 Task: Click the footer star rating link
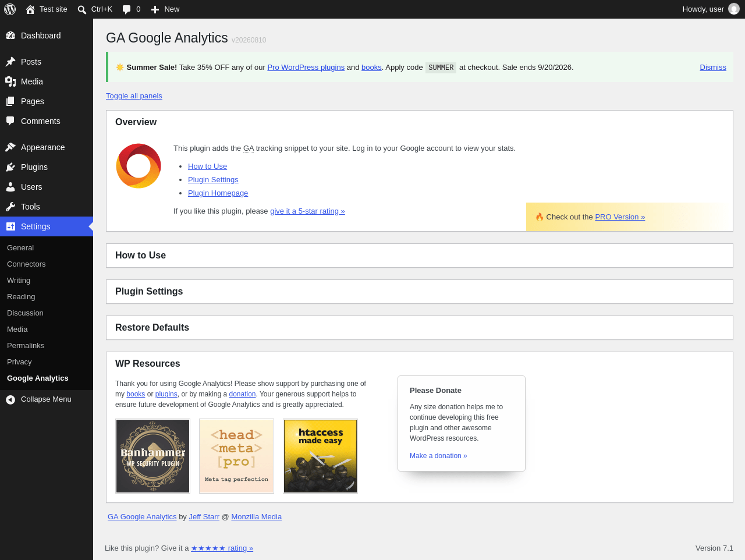click(x=222, y=548)
